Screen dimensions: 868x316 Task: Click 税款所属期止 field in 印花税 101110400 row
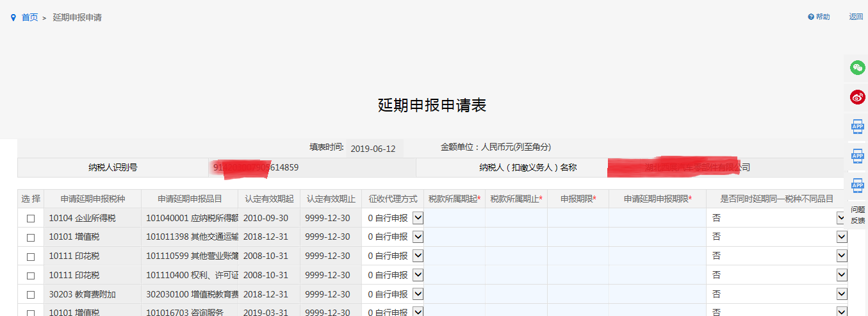click(x=516, y=276)
